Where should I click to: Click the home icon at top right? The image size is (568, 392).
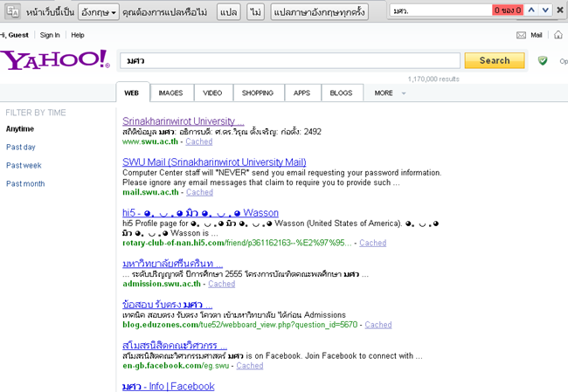[558, 35]
